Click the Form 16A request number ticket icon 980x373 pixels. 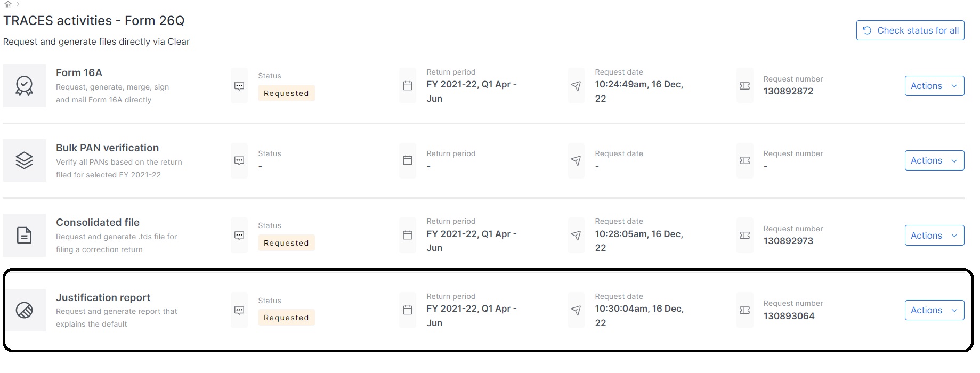[x=745, y=86]
